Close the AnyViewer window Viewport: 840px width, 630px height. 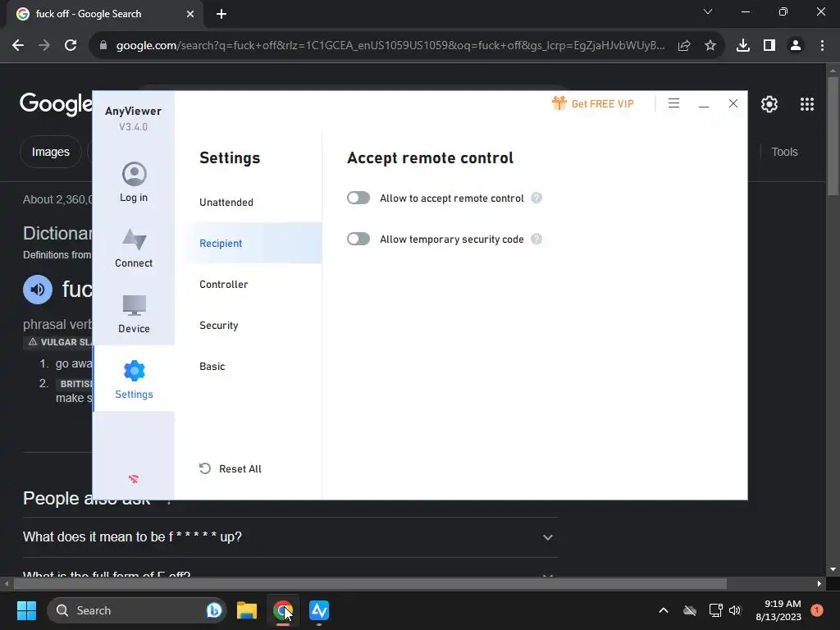pos(733,103)
